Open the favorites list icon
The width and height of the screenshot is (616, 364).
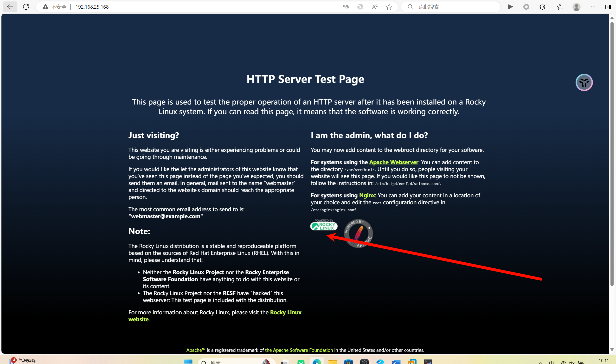[560, 7]
